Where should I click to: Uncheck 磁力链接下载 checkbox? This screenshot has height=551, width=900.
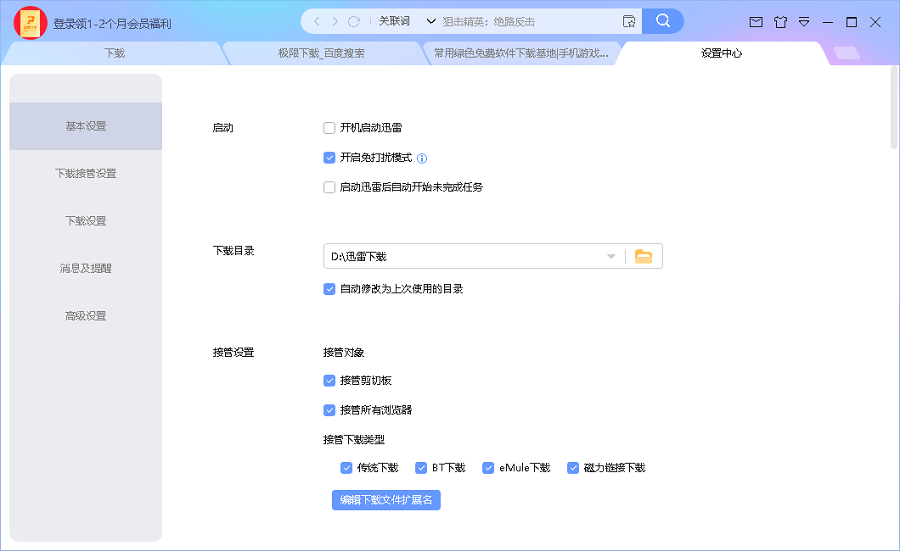pos(573,468)
